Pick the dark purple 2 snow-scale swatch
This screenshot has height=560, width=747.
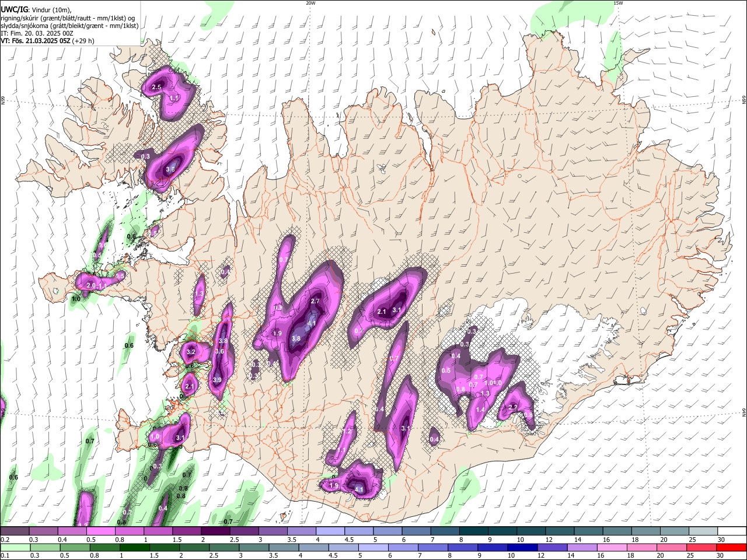click(x=215, y=531)
